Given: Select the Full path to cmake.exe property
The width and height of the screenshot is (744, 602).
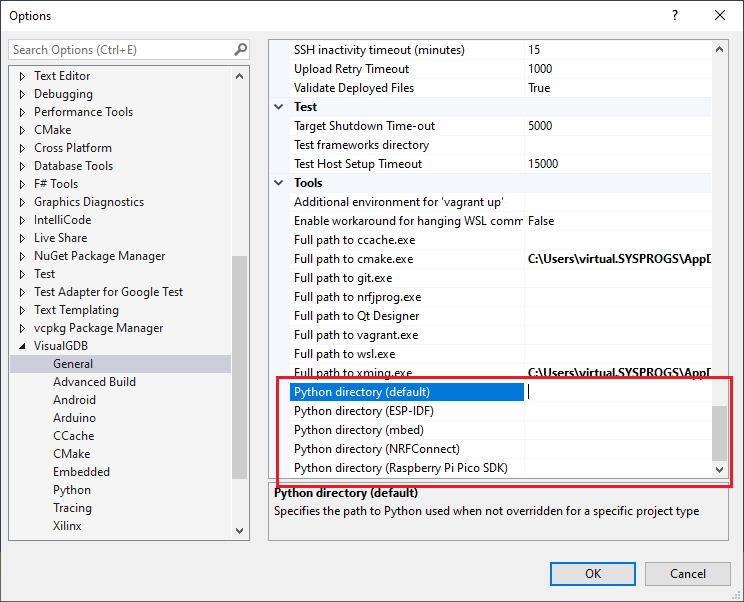Looking at the screenshot, I should [x=353, y=259].
